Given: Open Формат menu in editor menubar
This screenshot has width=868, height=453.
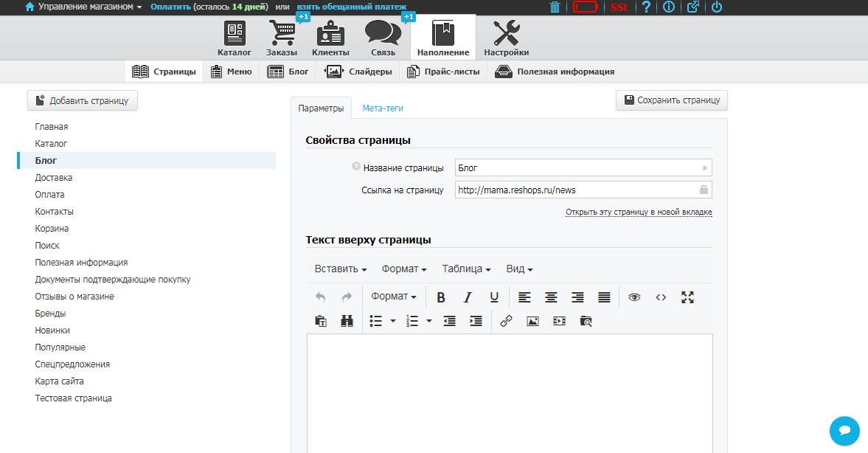Looking at the screenshot, I should pos(404,269).
